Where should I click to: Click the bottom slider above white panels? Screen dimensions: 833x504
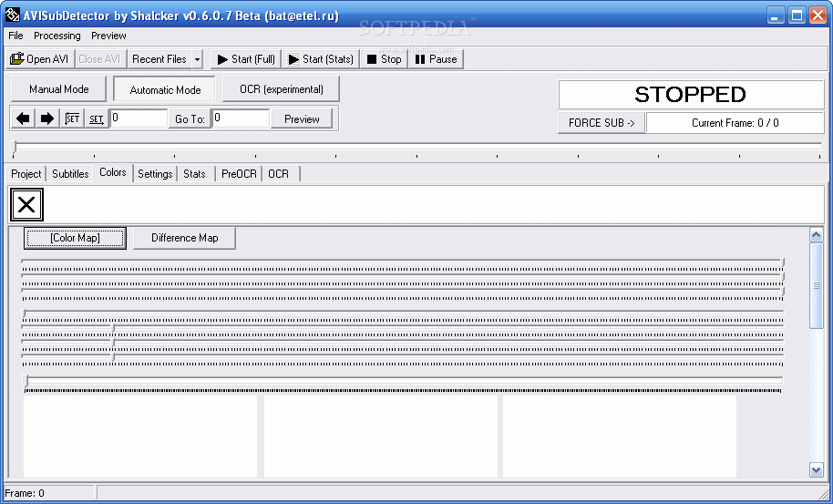403,380
